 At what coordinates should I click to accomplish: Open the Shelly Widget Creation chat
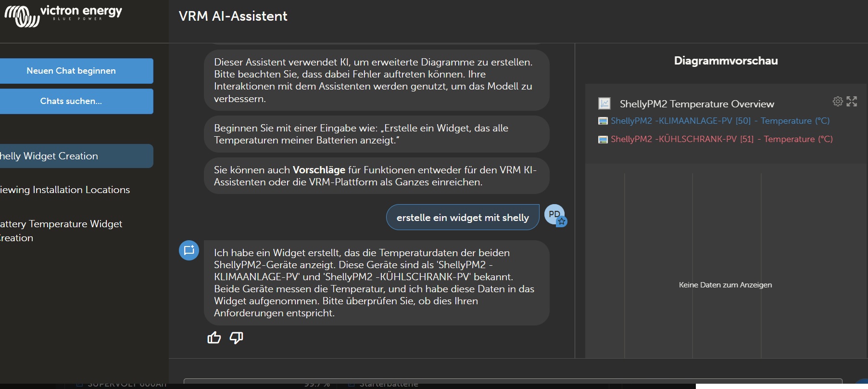(76, 156)
